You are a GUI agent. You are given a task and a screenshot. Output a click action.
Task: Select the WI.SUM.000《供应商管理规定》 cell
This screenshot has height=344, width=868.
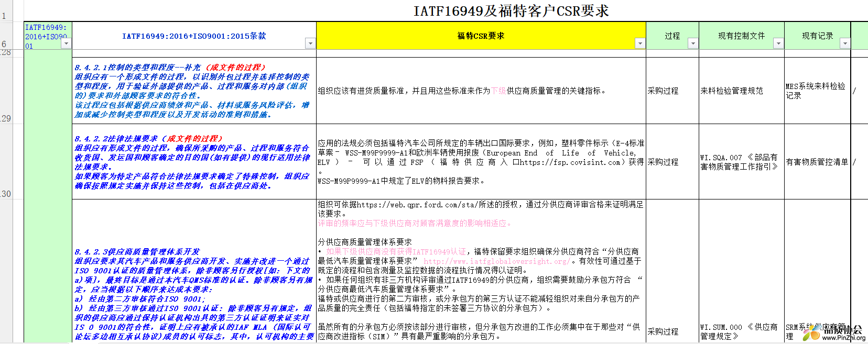742,271
